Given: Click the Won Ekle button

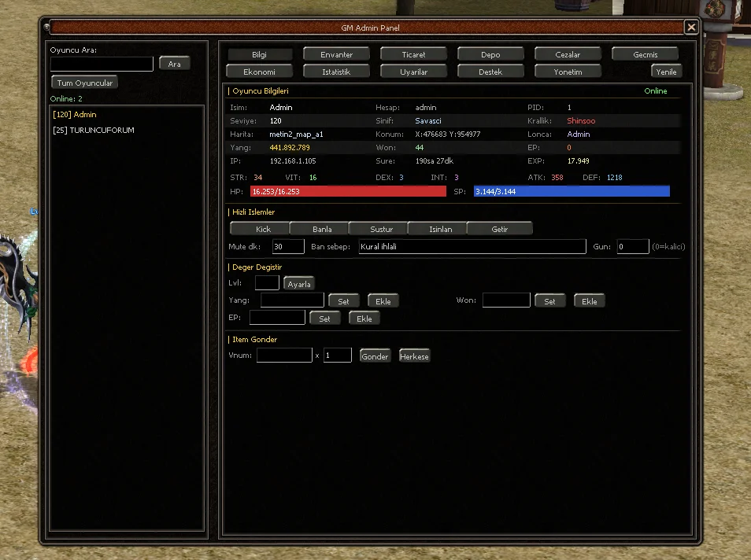Looking at the screenshot, I should [x=589, y=301].
